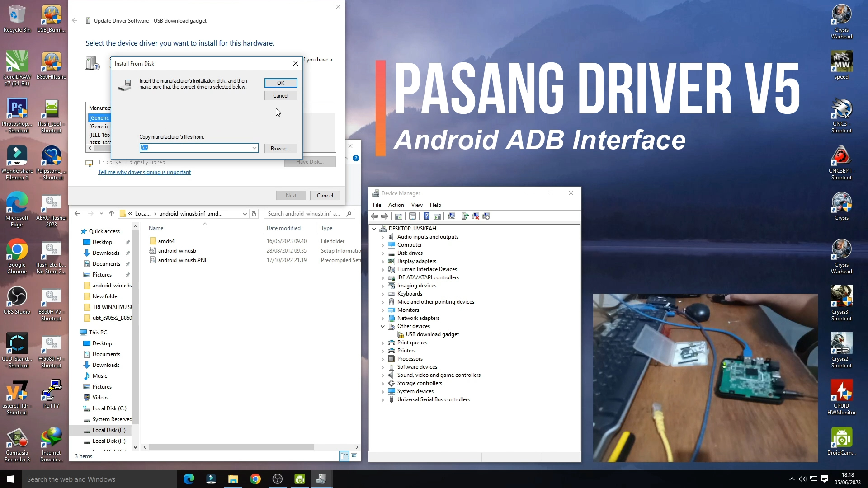Open Google Chrome from the taskbar
The image size is (868, 488).
(255, 479)
